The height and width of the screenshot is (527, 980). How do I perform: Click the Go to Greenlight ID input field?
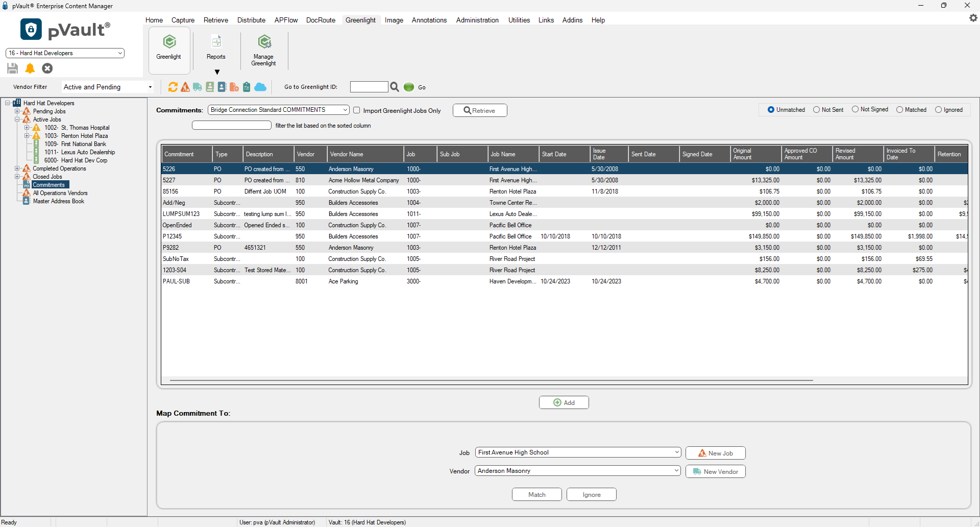pos(369,87)
